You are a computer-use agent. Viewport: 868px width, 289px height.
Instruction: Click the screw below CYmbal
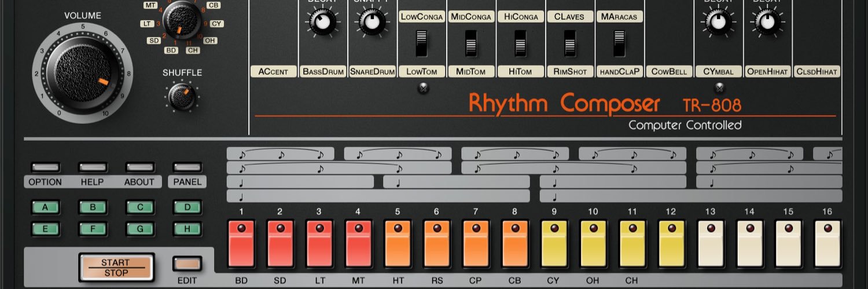pos(719,88)
